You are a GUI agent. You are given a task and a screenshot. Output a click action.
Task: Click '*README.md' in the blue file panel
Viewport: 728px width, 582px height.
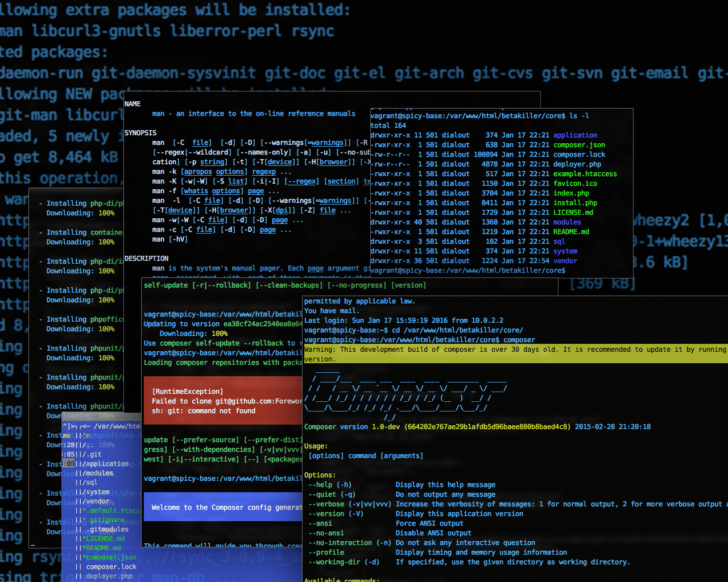(x=101, y=548)
